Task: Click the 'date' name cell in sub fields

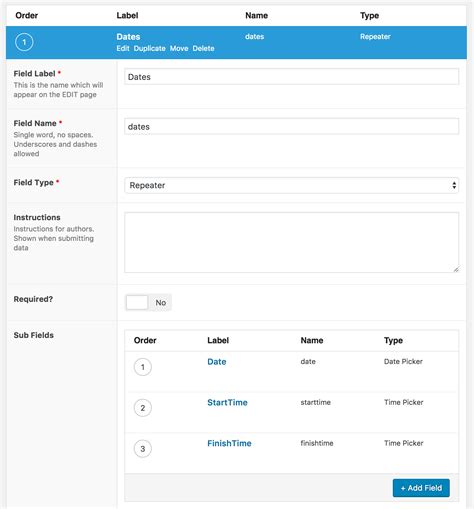Action: point(308,361)
